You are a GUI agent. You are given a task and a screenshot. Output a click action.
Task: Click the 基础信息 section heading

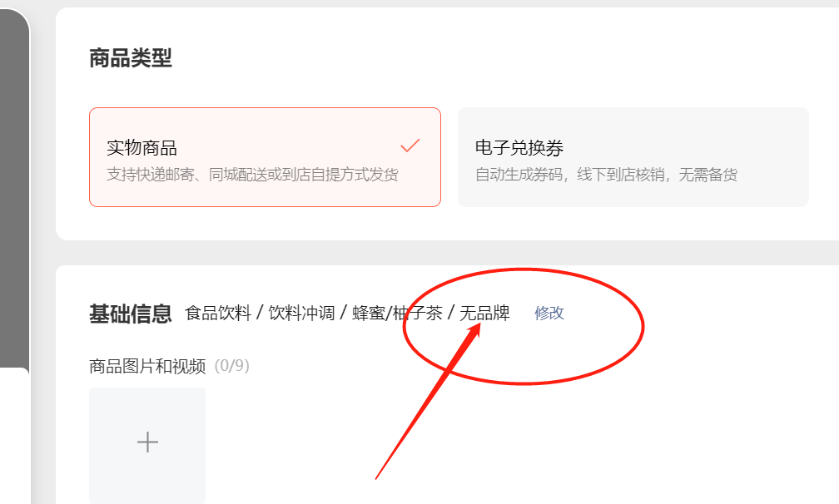131,314
